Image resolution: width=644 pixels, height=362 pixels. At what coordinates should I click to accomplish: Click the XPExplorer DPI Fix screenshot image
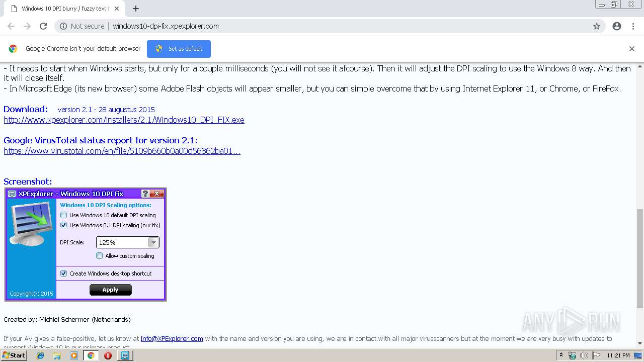coord(86,245)
